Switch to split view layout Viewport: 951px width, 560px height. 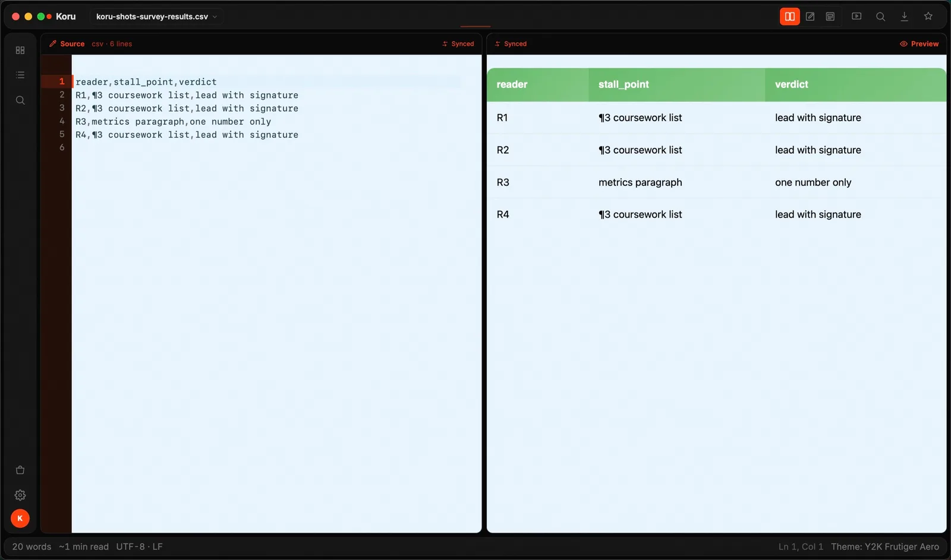coord(789,17)
